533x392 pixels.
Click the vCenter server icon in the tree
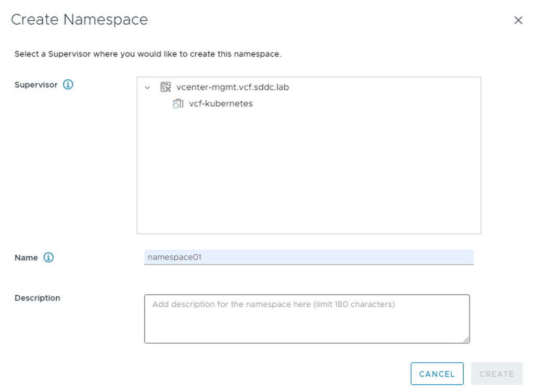click(166, 87)
